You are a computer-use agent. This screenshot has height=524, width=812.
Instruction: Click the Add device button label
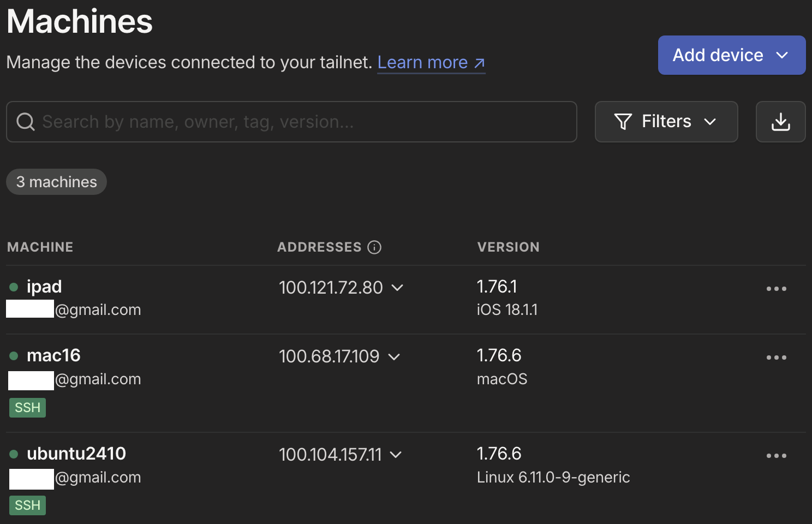click(718, 55)
